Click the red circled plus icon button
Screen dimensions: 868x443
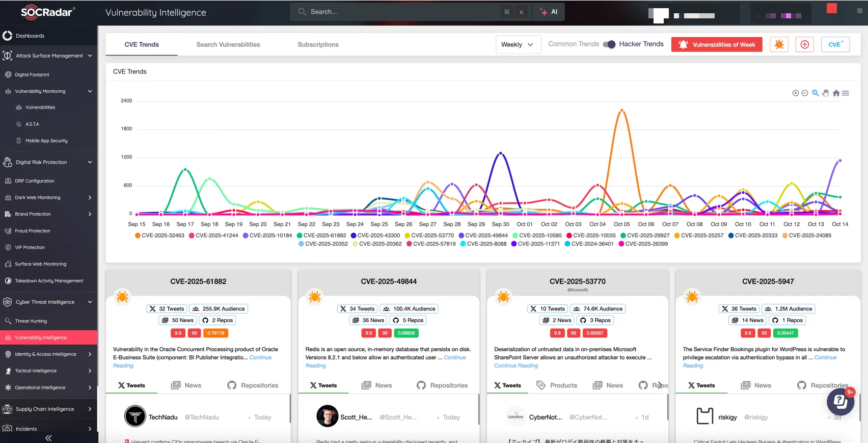805,44
